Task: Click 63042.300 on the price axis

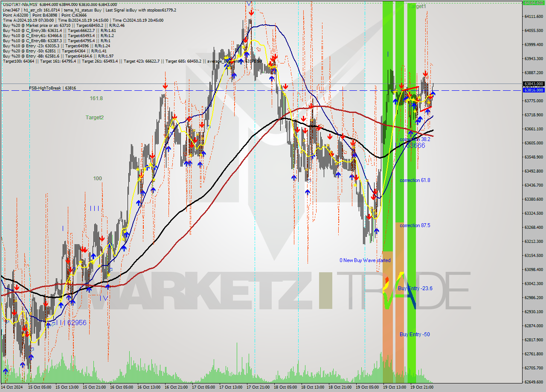Action: pos(533,283)
